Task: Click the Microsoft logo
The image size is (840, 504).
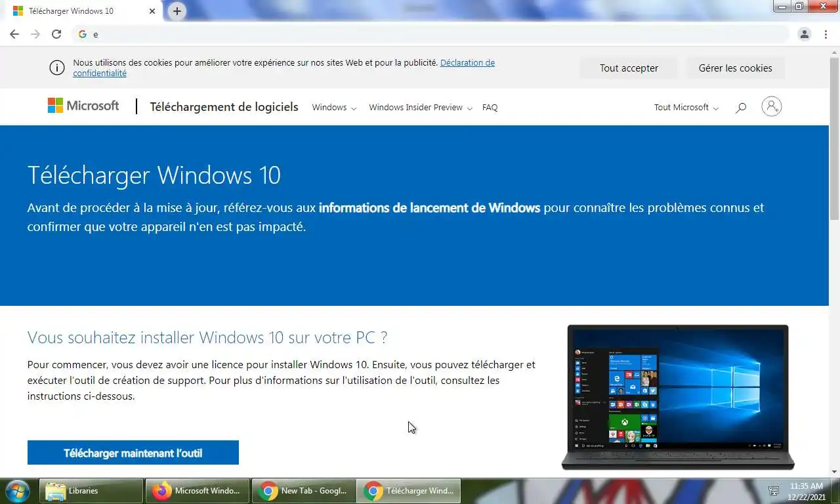Action: [x=83, y=106]
